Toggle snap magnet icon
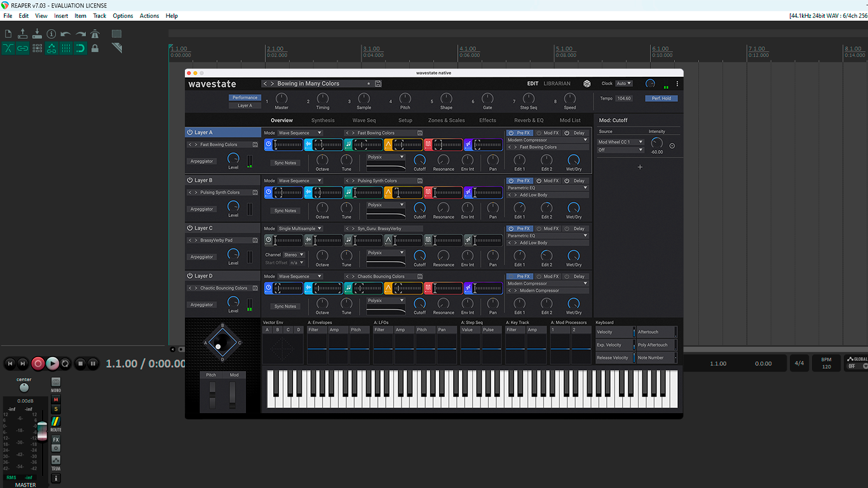Image resolution: width=868 pixels, height=488 pixels. coord(81,48)
